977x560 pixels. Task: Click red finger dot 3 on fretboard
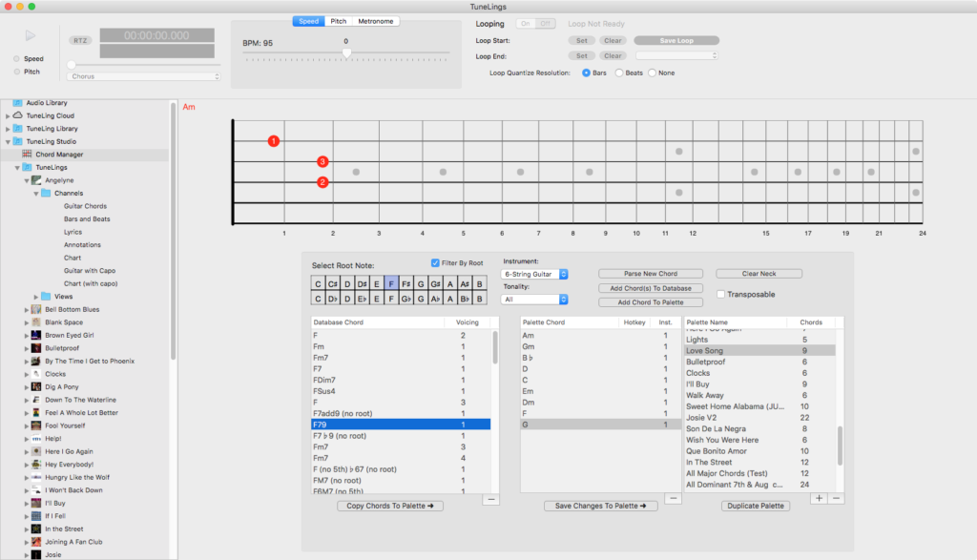click(322, 162)
